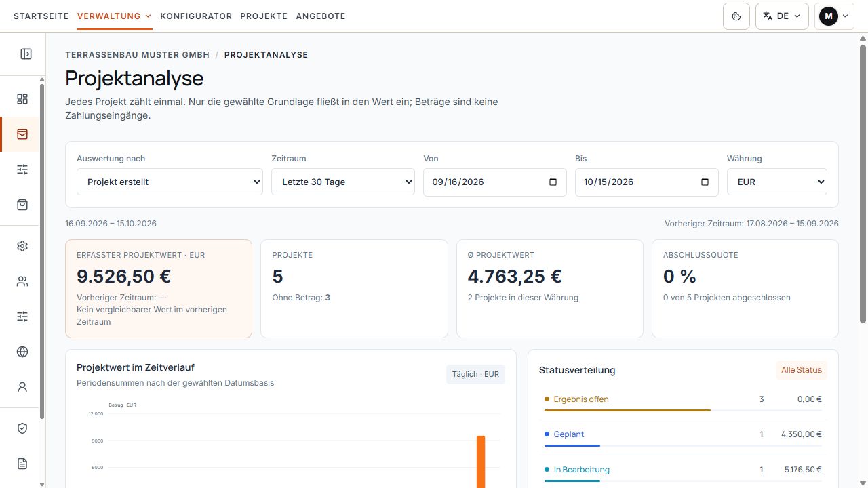This screenshot has width=868, height=488.
Task: Open the Währung dropdown showing EUR
Action: (777, 182)
